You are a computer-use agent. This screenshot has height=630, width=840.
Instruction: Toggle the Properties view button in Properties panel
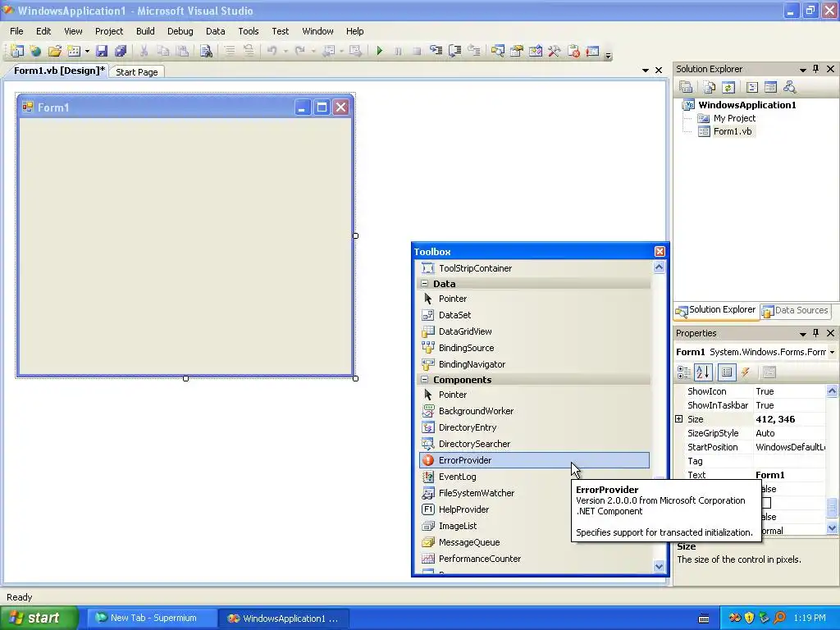coord(727,372)
